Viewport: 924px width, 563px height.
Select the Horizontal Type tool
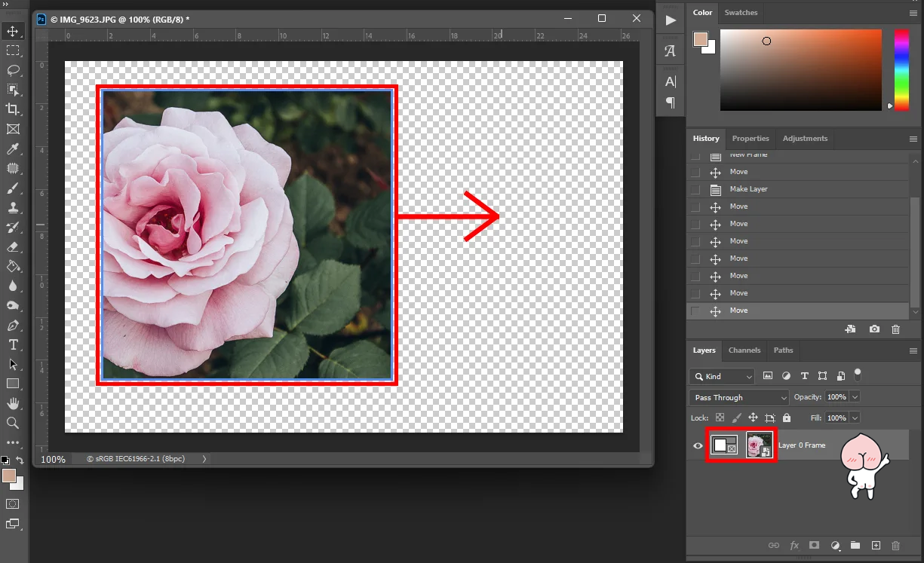(x=13, y=344)
